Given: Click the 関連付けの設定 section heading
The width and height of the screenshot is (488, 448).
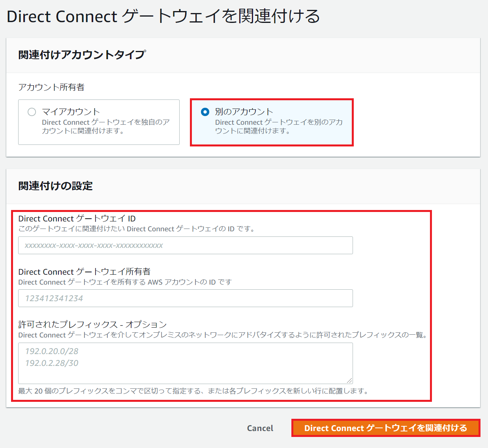Looking at the screenshot, I should tap(56, 186).
